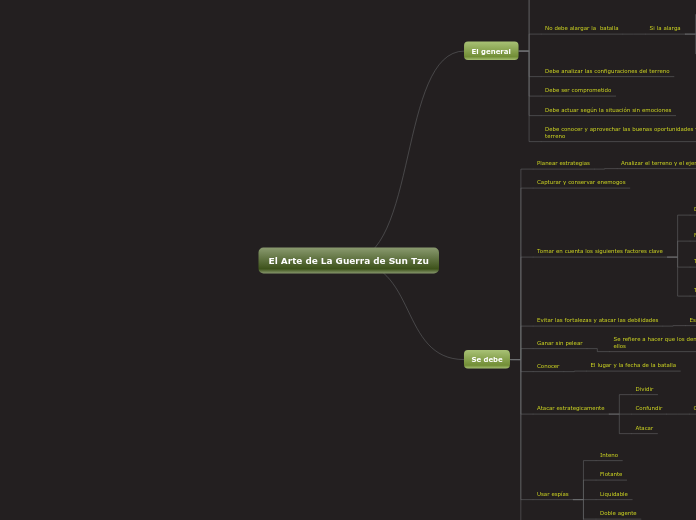Click the Si la alarga subtopic
The height and width of the screenshot is (520, 696).
point(664,28)
